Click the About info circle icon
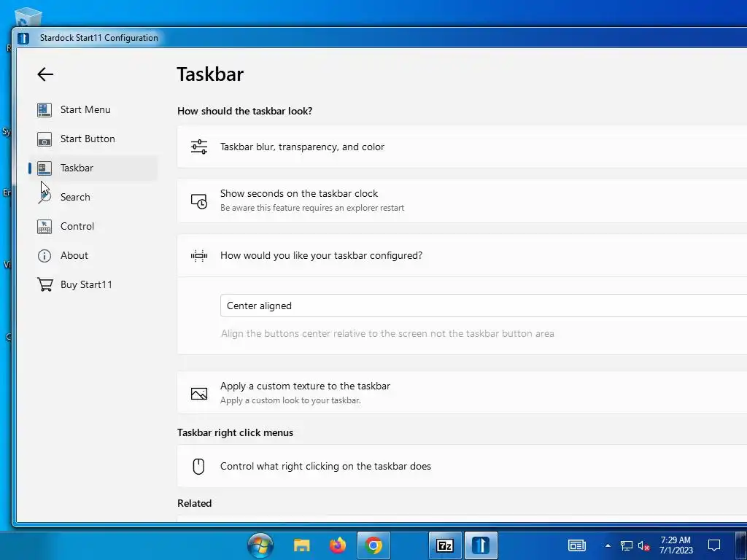The image size is (747, 560). tap(44, 256)
